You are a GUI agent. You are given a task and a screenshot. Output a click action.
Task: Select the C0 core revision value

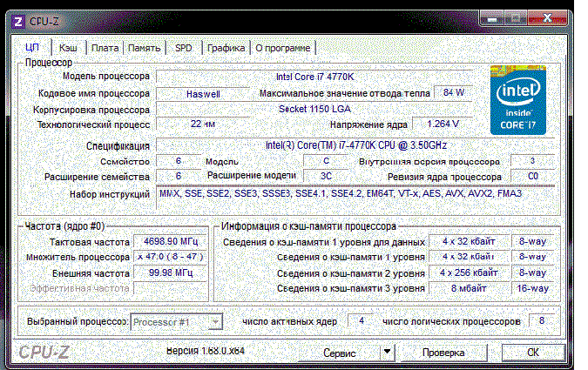532,176
